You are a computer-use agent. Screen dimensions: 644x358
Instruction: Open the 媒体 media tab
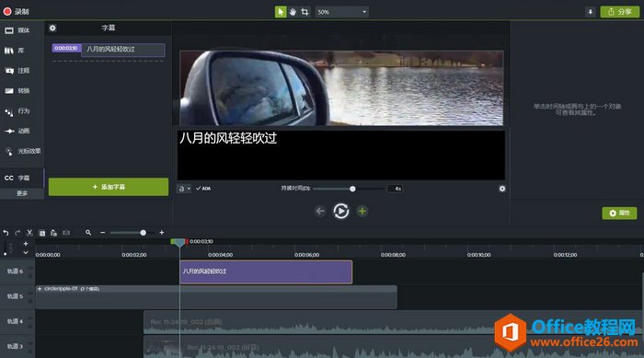pyautogui.click(x=17, y=30)
